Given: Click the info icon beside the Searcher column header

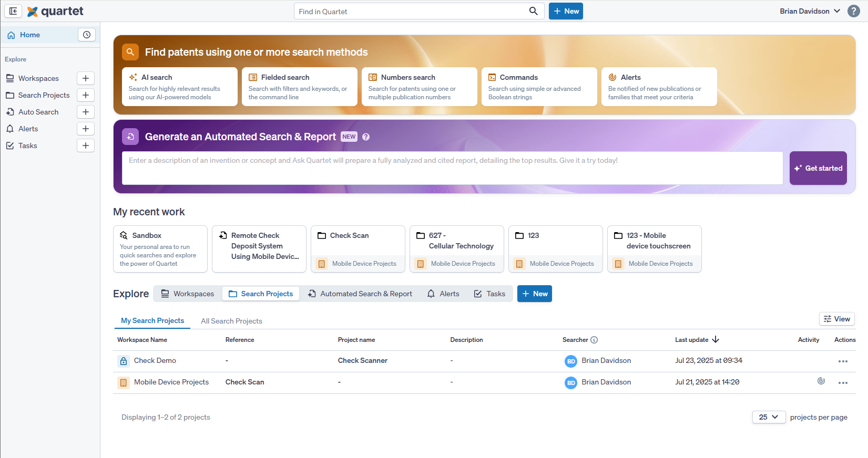Looking at the screenshot, I should pos(594,340).
